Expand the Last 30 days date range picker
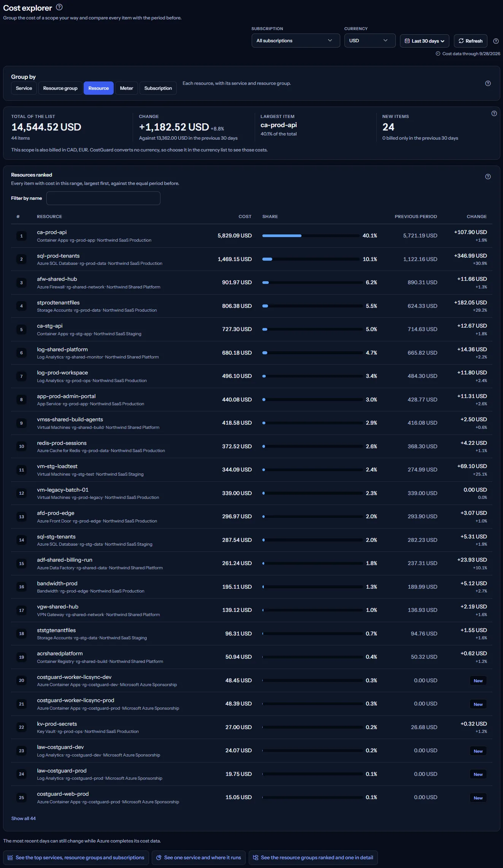 (x=424, y=41)
